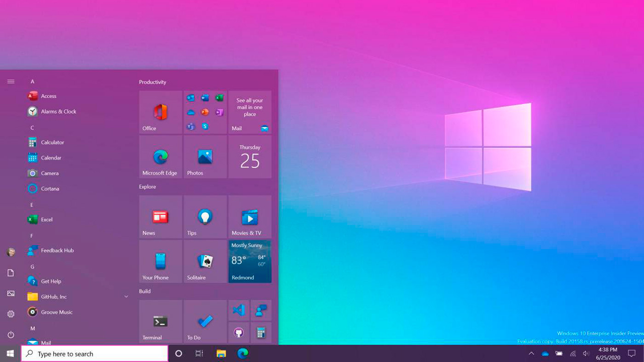This screenshot has height=362, width=644.
Task: Open the Action Center notifications icon
Action: coord(632,354)
